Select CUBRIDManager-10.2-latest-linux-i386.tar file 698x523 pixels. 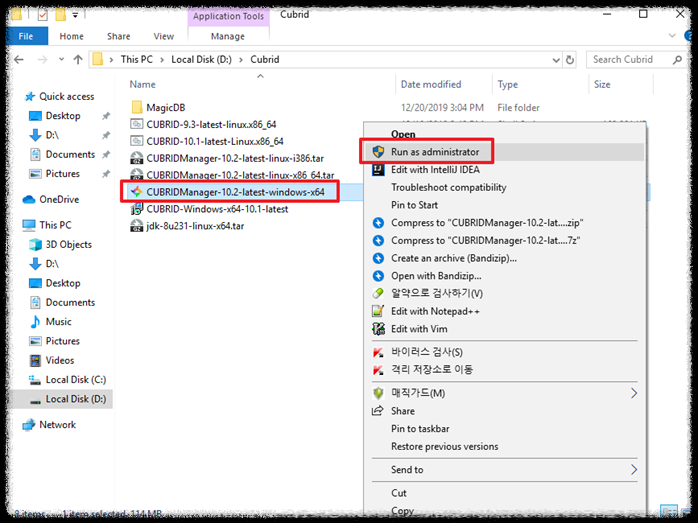tap(235, 158)
